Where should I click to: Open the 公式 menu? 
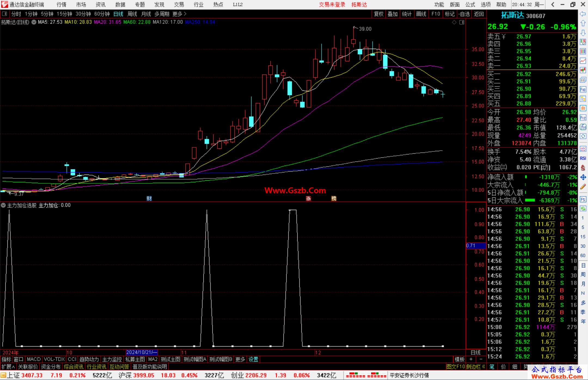tap(470, 5)
